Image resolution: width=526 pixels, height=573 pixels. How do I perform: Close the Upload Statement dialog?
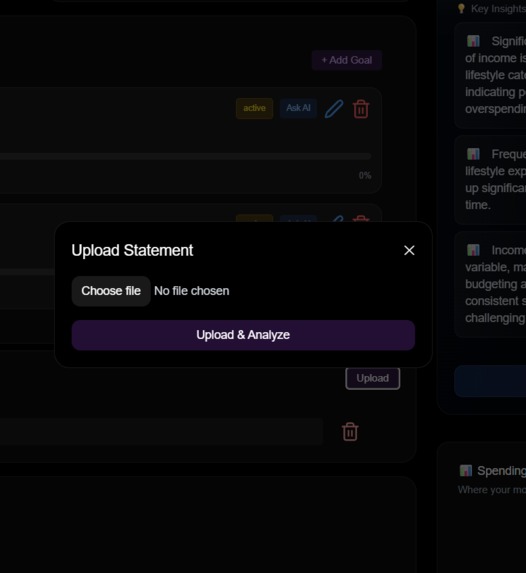(409, 251)
